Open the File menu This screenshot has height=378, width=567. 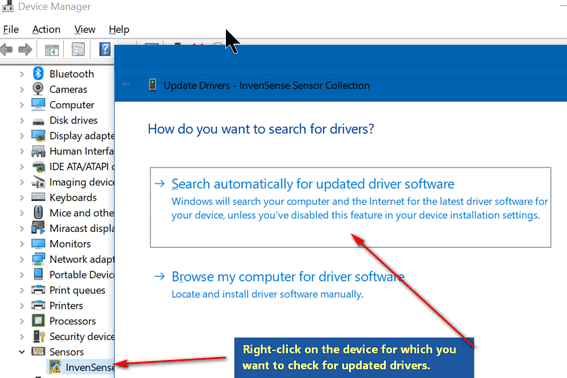click(x=11, y=30)
